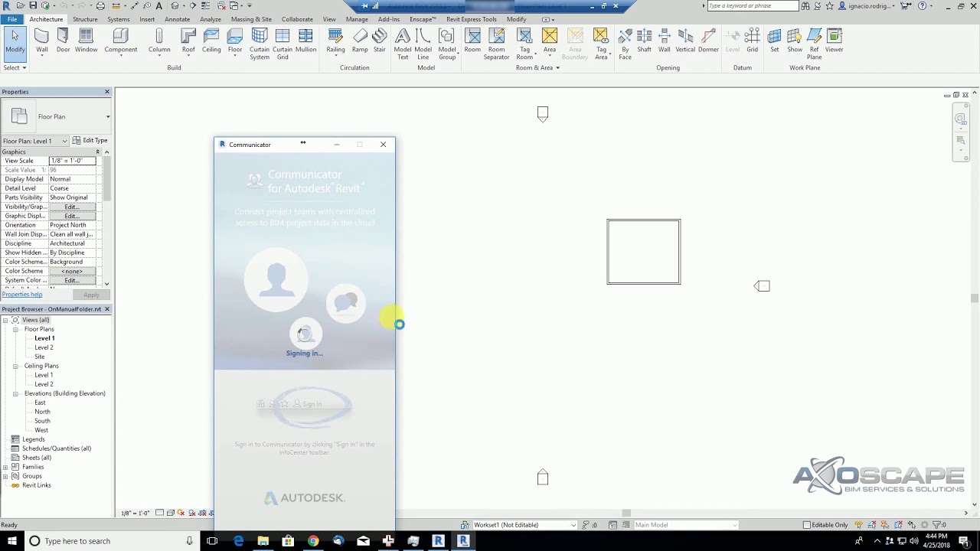Select the Model Text tool
The height and width of the screenshot is (551, 980).
[x=402, y=44]
